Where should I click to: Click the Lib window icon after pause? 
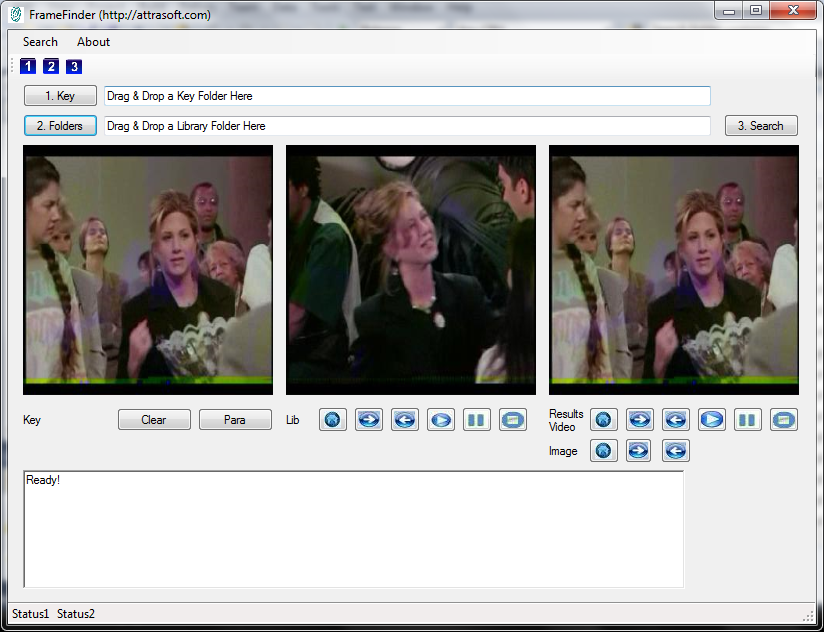pos(513,420)
